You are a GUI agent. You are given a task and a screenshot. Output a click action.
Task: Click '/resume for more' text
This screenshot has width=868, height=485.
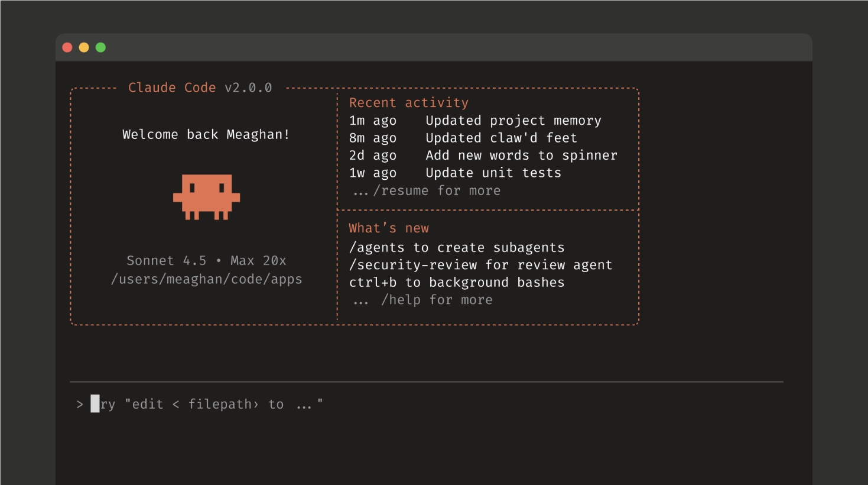[x=436, y=190]
